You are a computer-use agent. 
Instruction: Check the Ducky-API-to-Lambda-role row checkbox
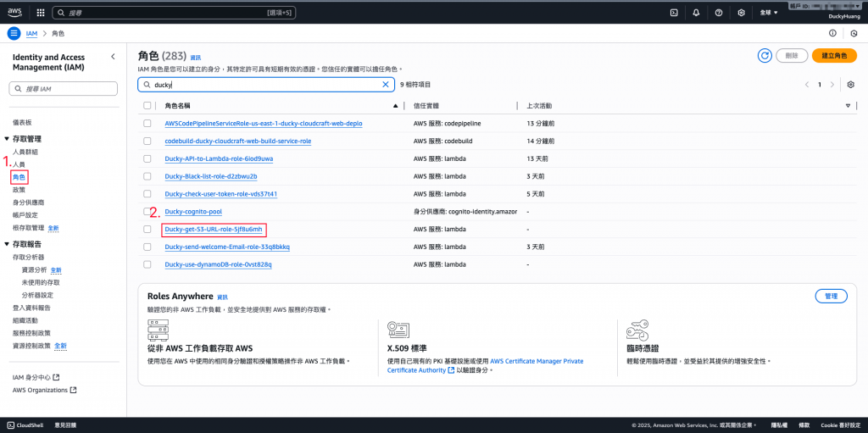[147, 159]
